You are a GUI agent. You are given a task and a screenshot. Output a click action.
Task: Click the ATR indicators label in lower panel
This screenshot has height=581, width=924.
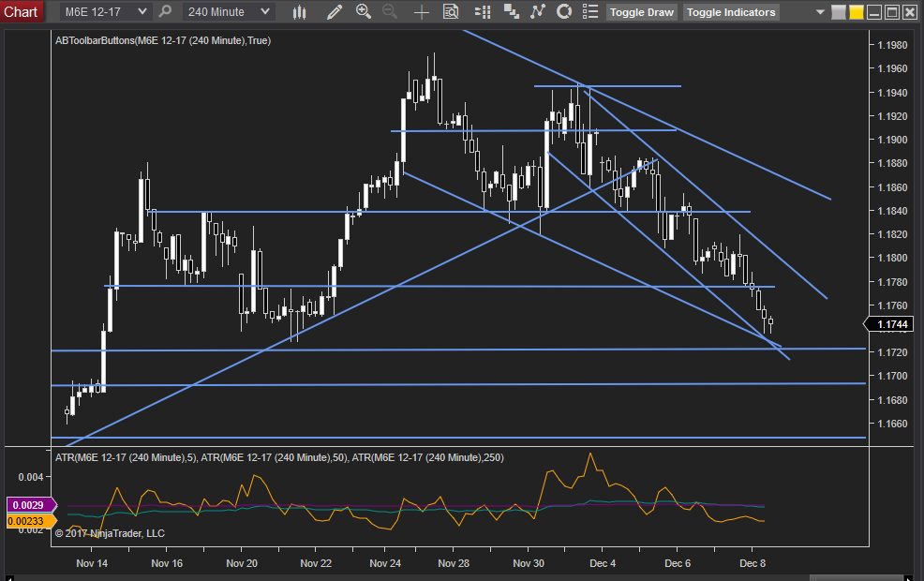point(279,457)
